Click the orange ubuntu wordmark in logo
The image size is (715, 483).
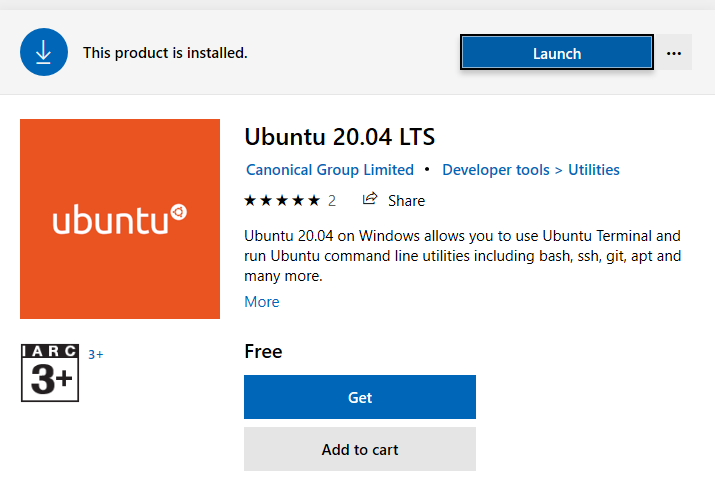[x=110, y=220]
